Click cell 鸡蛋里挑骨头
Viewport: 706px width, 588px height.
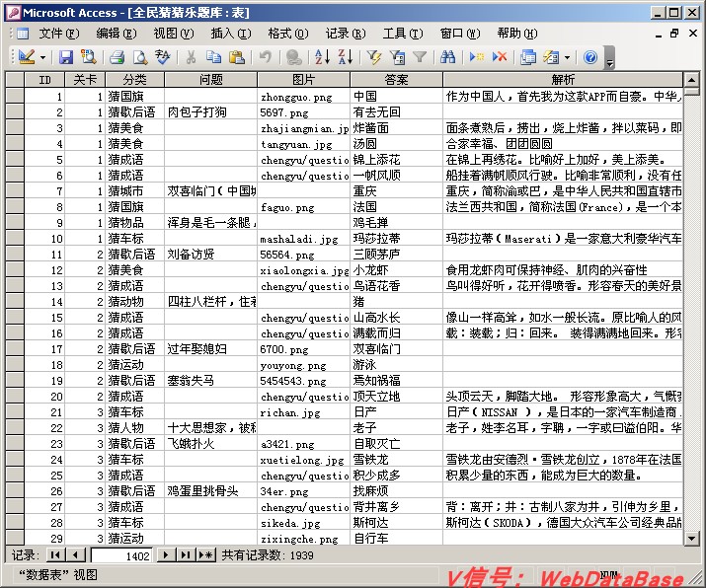click(x=211, y=491)
